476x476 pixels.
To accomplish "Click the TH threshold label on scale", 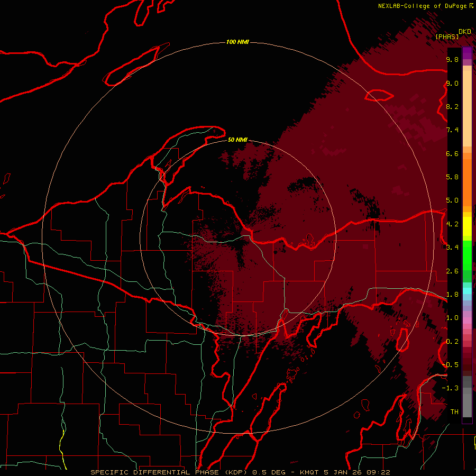I will pyautogui.click(x=454, y=412).
